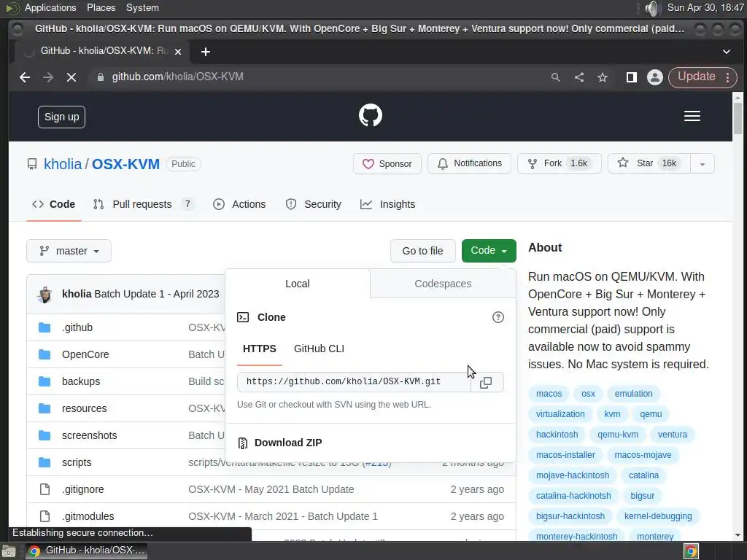Open the OpenCore folder
Screen dimensions: 747x560
(85, 355)
